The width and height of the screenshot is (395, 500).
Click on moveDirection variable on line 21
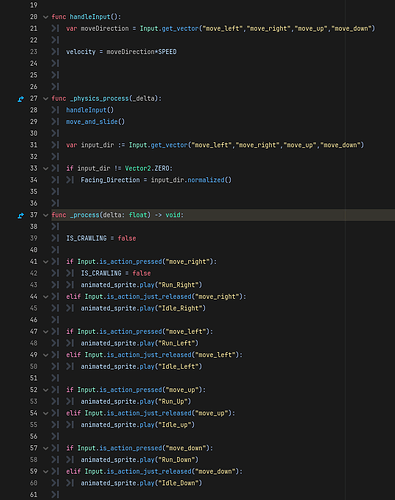105,29
